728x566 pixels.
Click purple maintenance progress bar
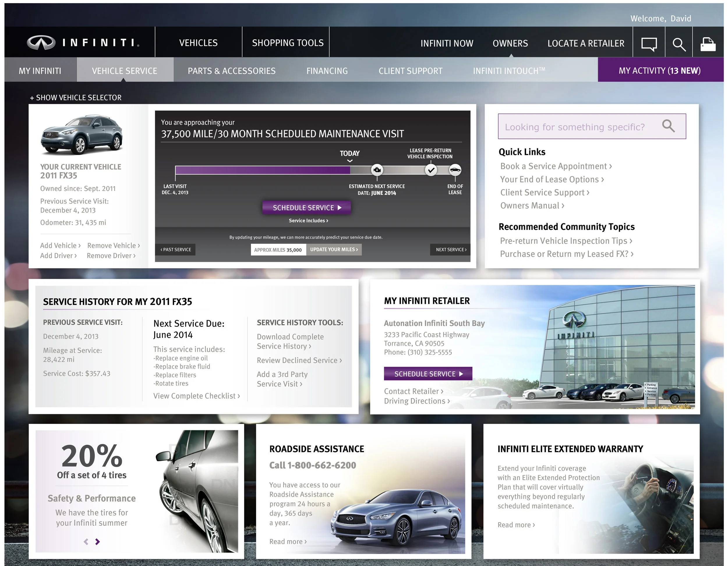262,170
